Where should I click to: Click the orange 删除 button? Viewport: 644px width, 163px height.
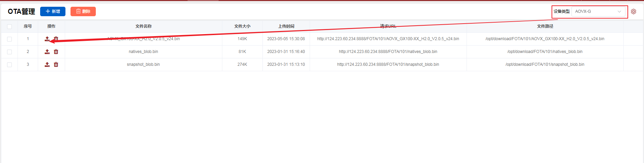coord(83,11)
